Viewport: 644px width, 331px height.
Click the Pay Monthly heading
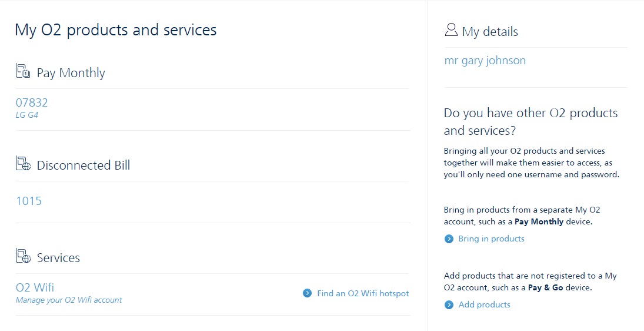click(71, 73)
